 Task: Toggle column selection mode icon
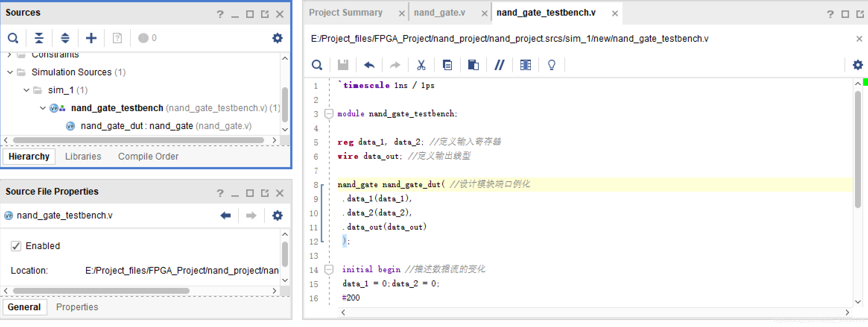tap(525, 65)
